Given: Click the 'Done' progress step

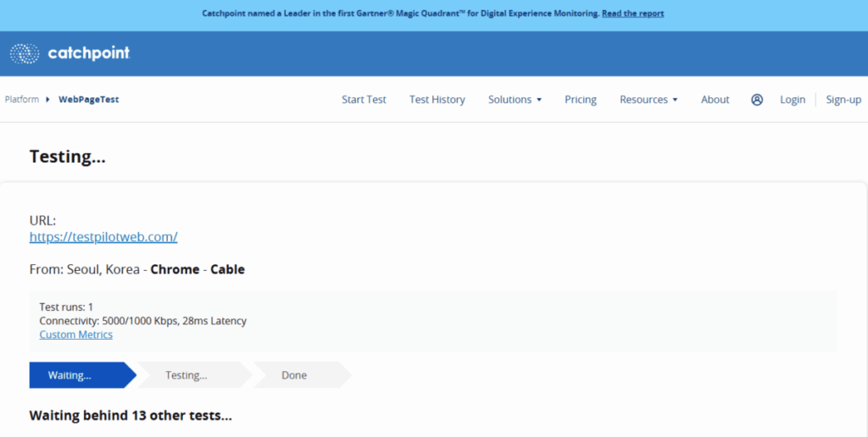Looking at the screenshot, I should (x=297, y=375).
